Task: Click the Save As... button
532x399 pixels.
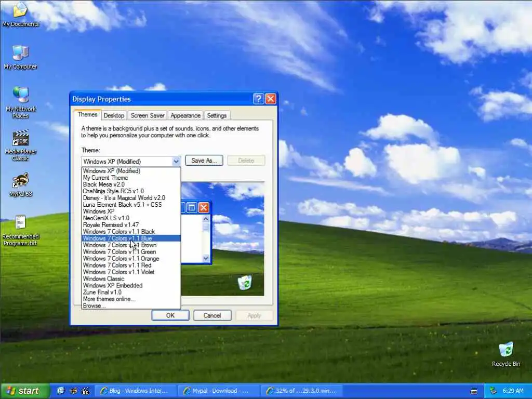Action: coord(204,161)
